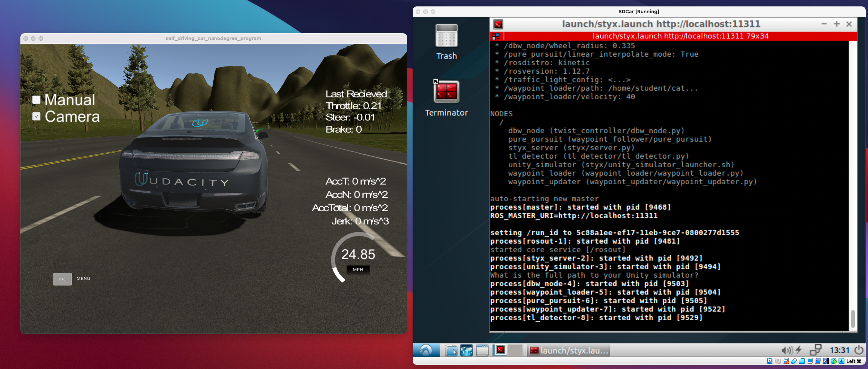
Task: Open the Lubuntu start menu button
Action: (x=426, y=350)
